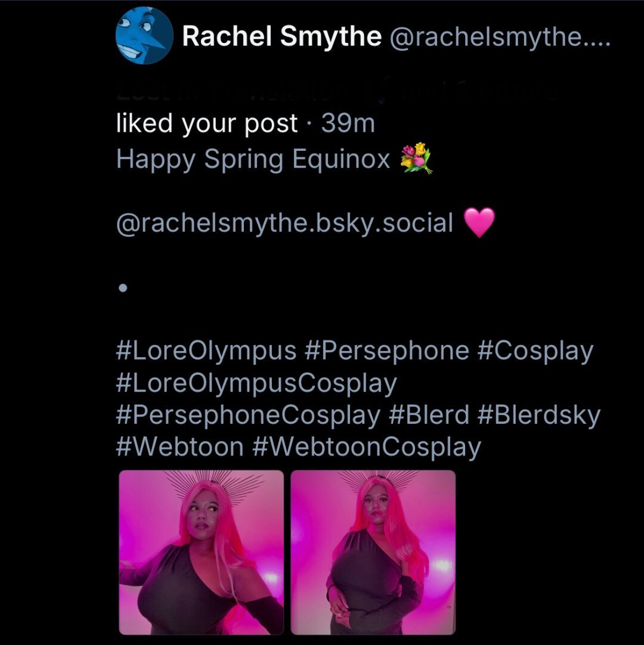644x645 pixels.
Task: Open the #Persephone hashtag
Action: [387, 351]
